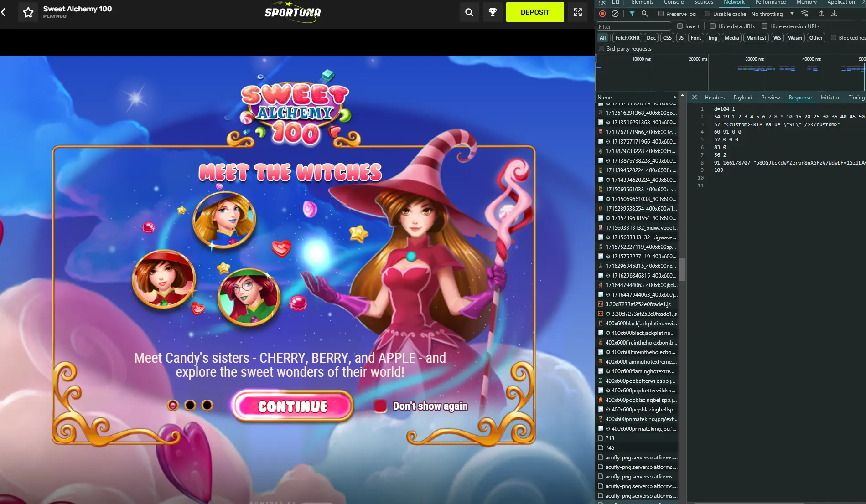866x504 pixels.
Task: Filter requests by JS type
Action: pos(681,37)
